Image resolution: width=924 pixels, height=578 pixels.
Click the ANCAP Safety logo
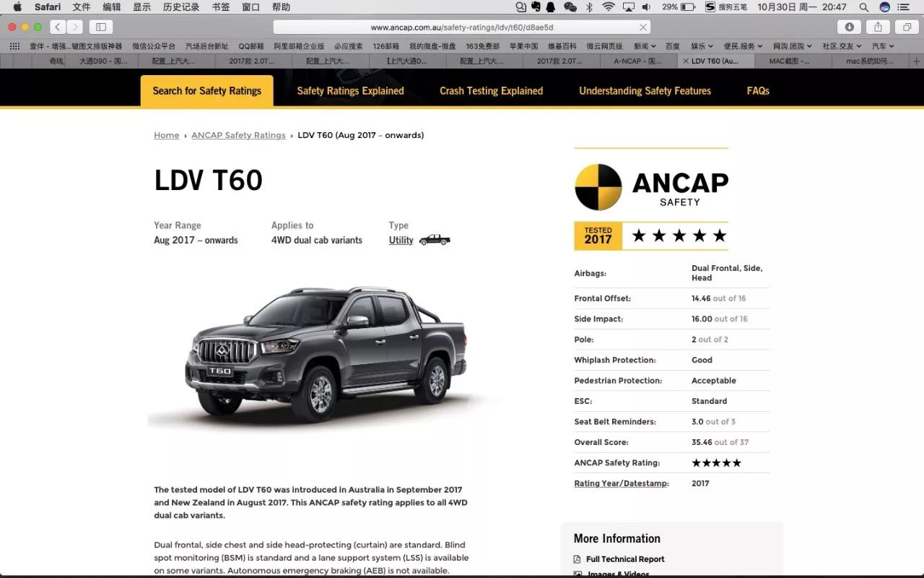tap(651, 187)
